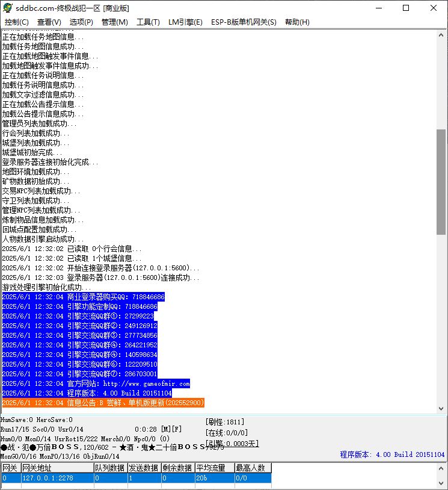Image resolution: width=448 pixels, height=490 pixels.
Task: Open the 工具(T) menu
Action: click(x=148, y=22)
